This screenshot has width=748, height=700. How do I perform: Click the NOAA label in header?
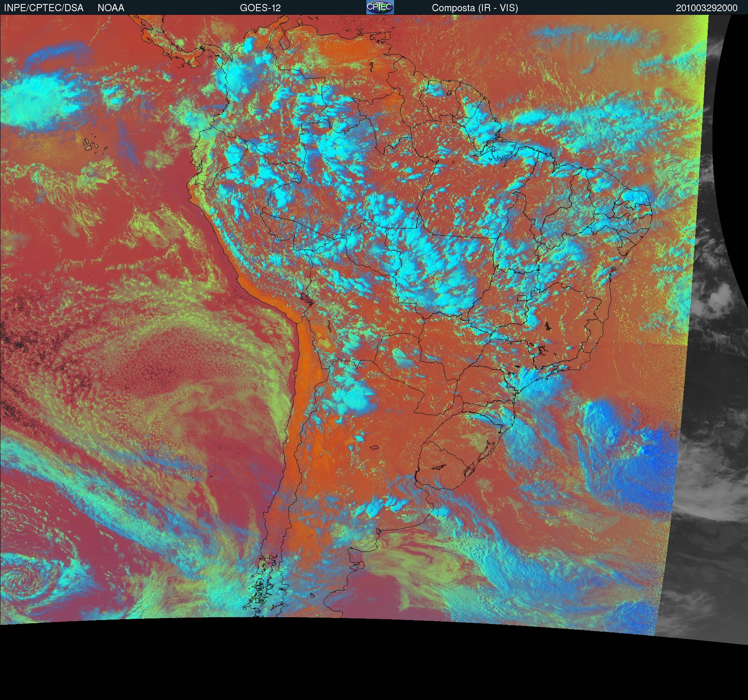[x=111, y=8]
